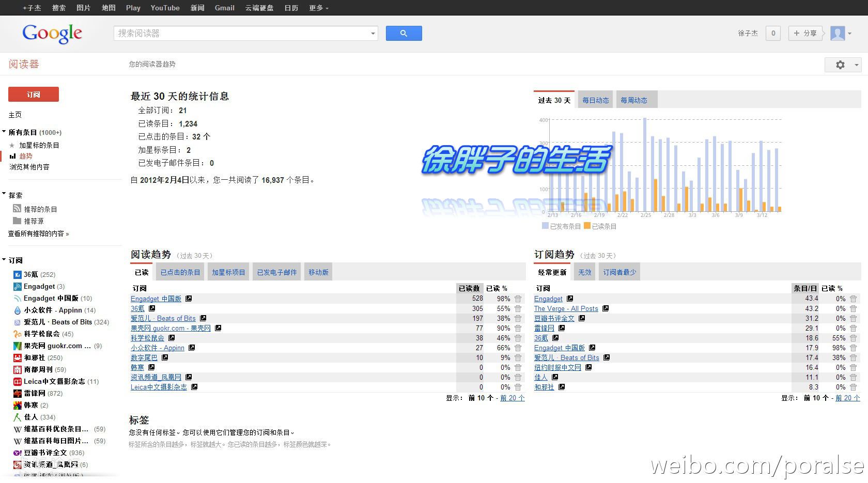Show 前 20 个 in 阅读趋势

(513, 398)
